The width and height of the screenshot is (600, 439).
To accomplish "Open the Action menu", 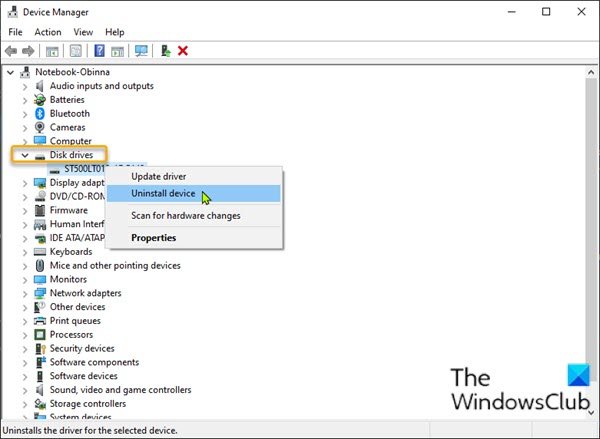I will tap(48, 32).
